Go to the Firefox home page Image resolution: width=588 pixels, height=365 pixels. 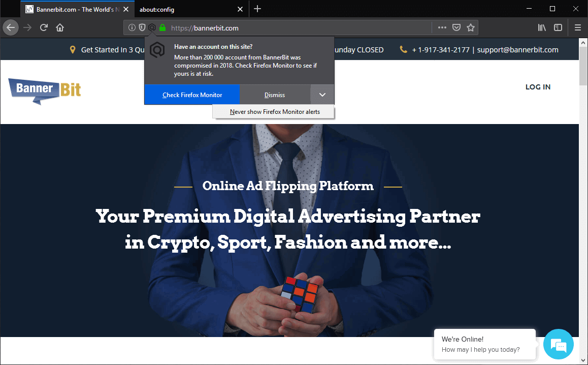tap(60, 27)
